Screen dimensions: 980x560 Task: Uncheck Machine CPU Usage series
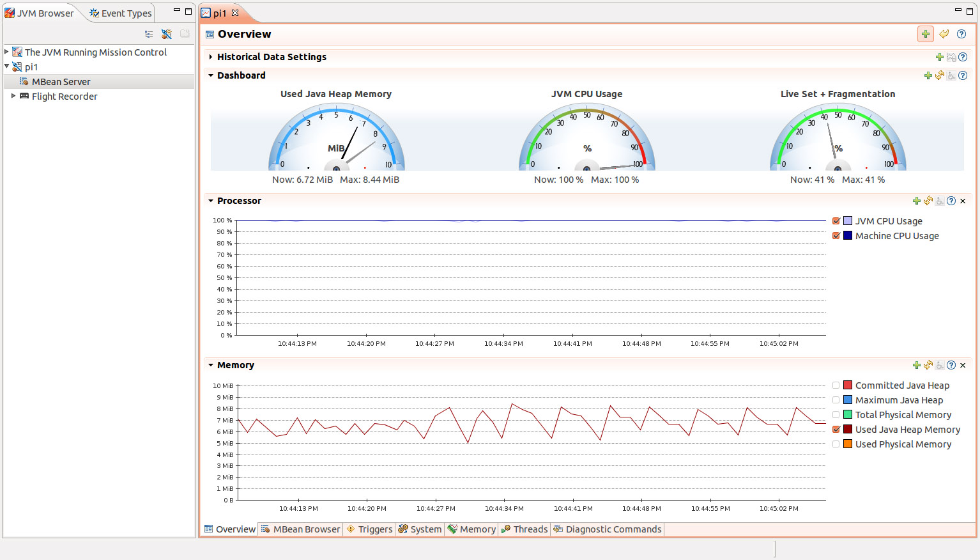tap(836, 236)
